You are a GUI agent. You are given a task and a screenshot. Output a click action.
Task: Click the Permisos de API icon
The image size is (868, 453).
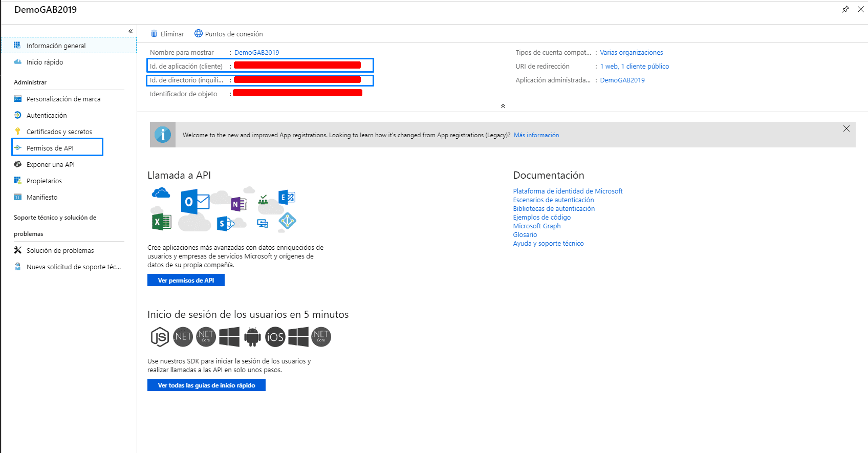pyautogui.click(x=17, y=148)
